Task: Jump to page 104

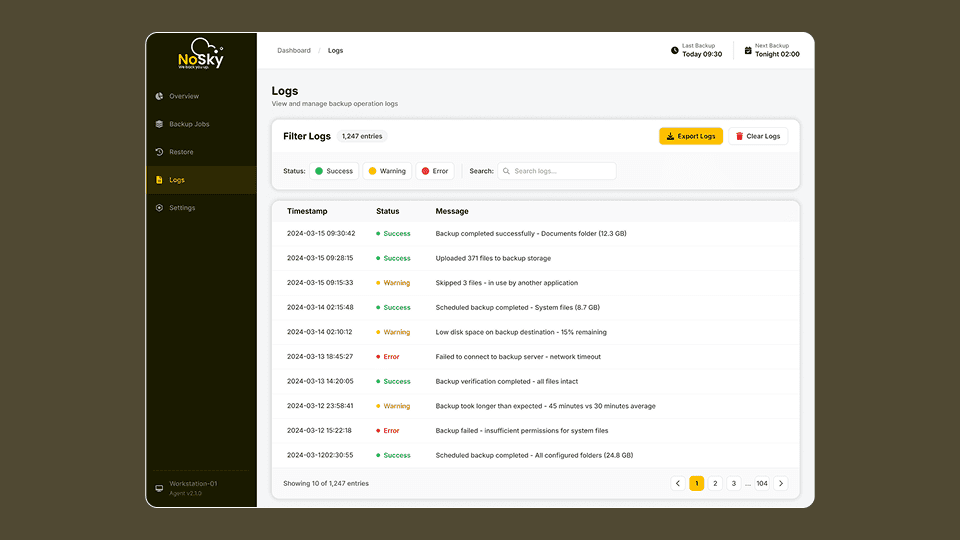Action: tap(762, 483)
